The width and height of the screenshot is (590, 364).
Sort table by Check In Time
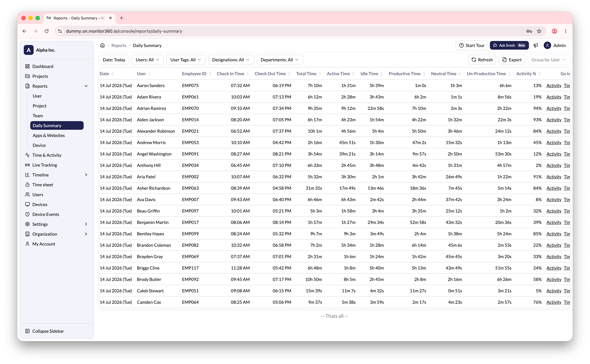pyautogui.click(x=247, y=74)
